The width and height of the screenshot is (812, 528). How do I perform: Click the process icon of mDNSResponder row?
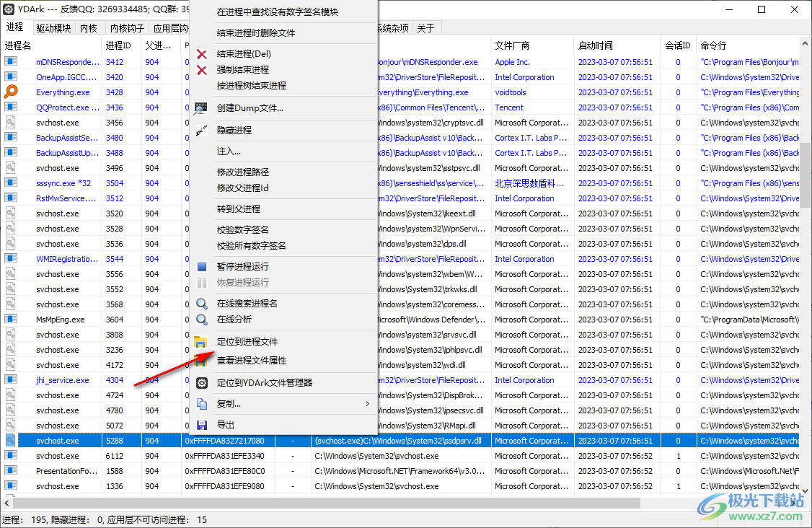[x=11, y=61]
